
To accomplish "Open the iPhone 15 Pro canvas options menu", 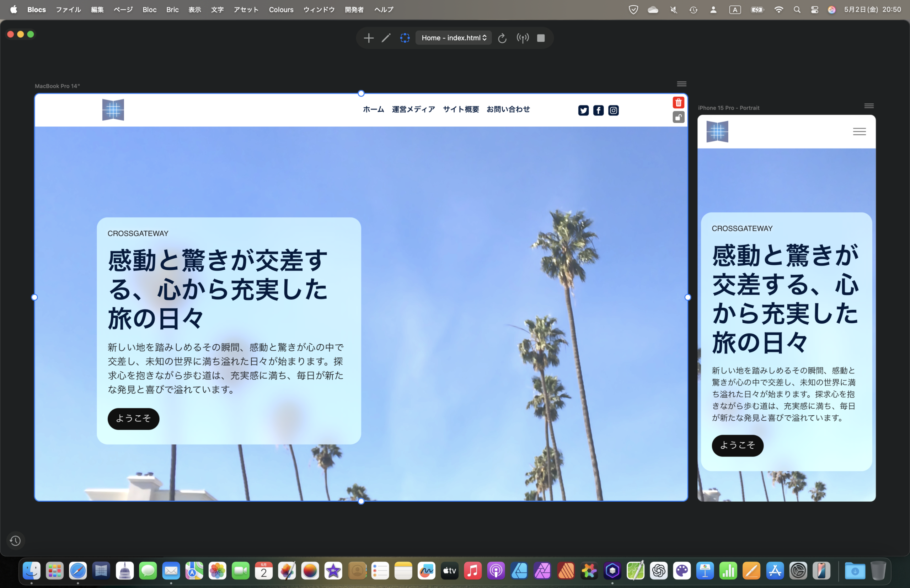I will tap(869, 106).
